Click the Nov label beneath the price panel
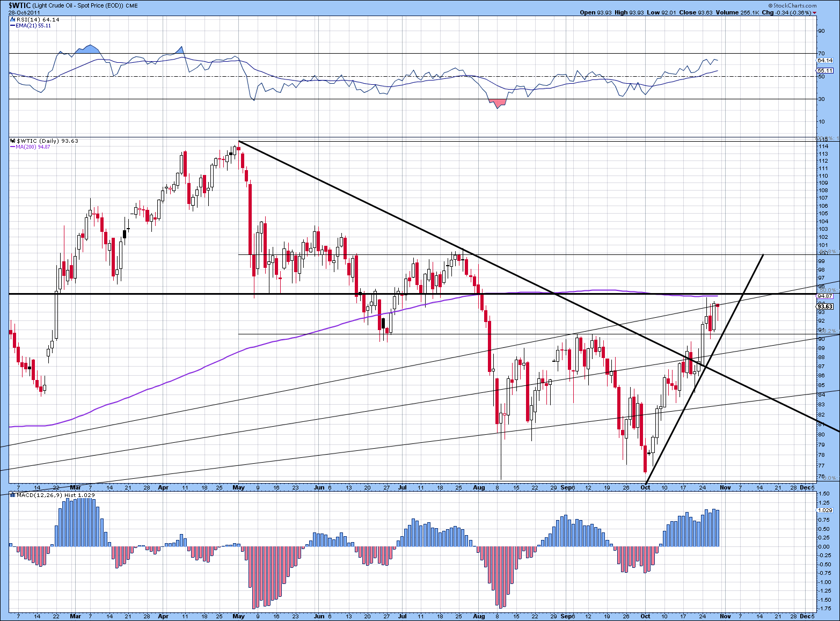Image resolution: width=840 pixels, height=621 pixels. (725, 487)
